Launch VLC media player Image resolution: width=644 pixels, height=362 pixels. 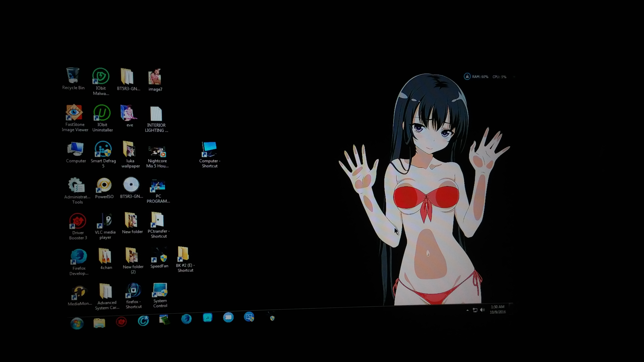point(104,221)
